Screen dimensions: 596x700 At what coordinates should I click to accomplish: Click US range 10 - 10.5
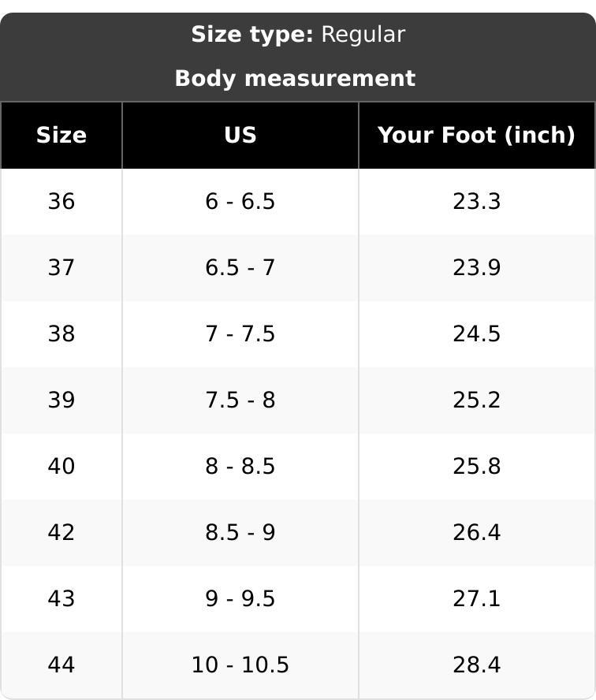point(240,665)
